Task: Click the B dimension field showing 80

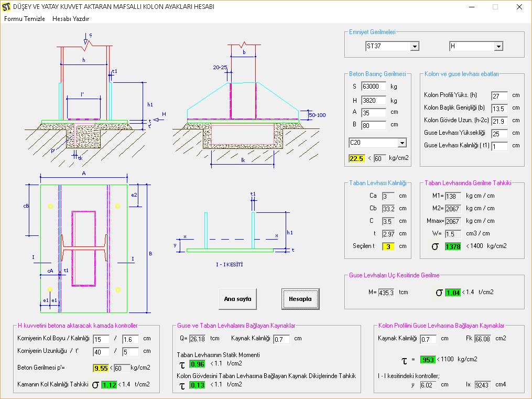Action: point(374,125)
